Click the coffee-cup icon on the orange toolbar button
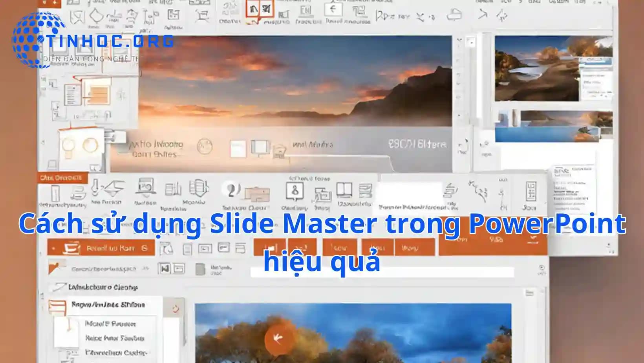Image resolution: width=644 pixels, height=363 pixels. click(72, 248)
